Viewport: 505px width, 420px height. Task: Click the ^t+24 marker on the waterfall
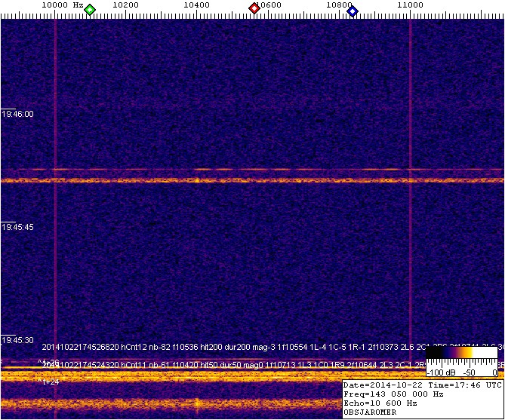48,382
